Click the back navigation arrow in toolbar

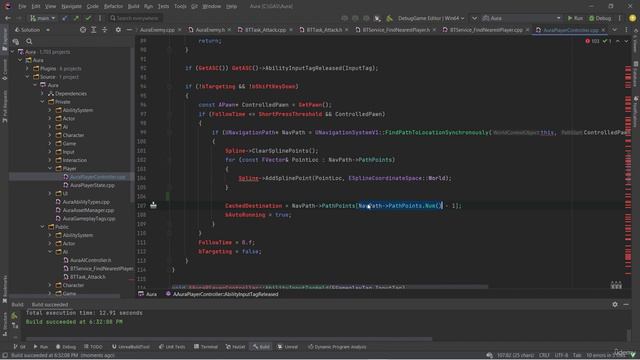point(8,18)
